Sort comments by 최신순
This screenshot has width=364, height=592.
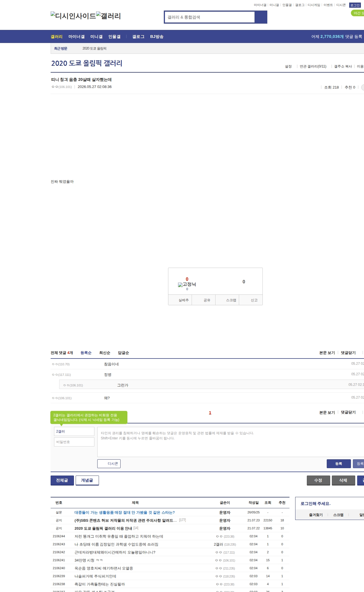pyautogui.click(x=105, y=353)
